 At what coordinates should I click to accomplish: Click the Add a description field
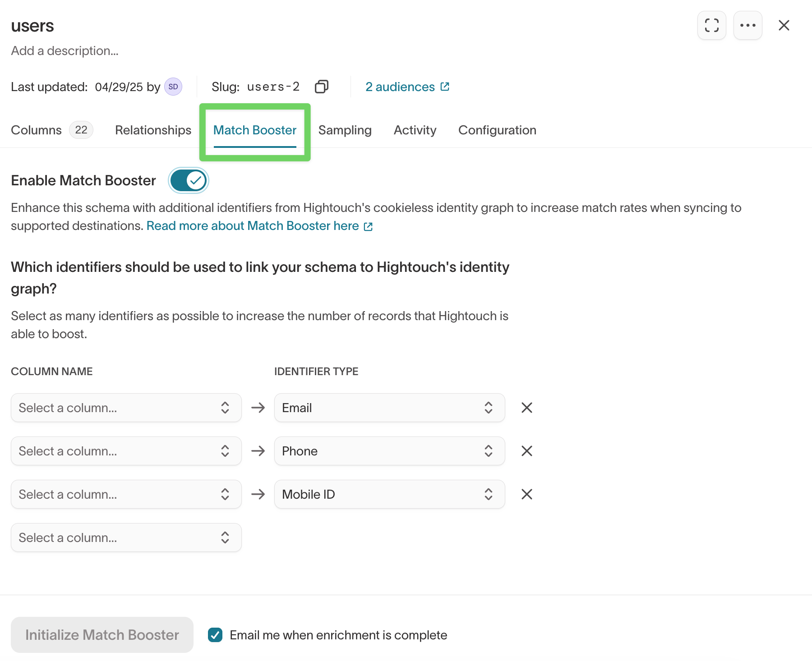click(x=65, y=50)
